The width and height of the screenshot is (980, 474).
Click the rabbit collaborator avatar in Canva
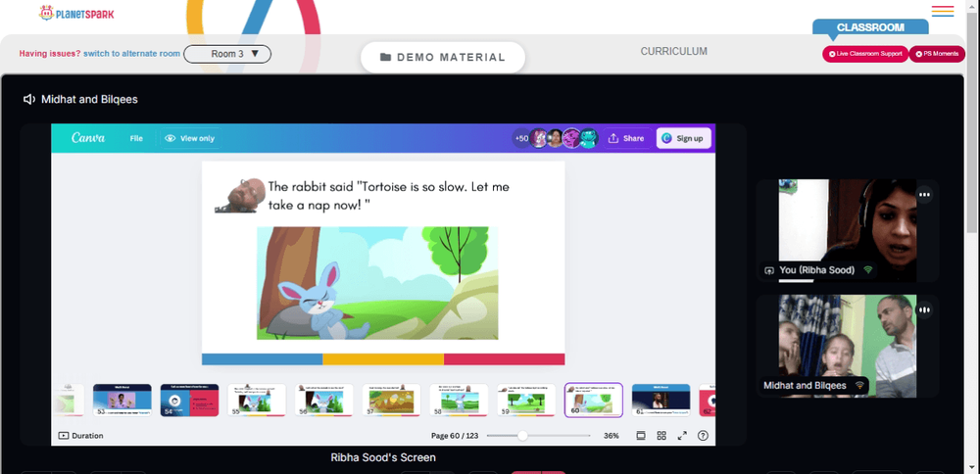pos(538,138)
